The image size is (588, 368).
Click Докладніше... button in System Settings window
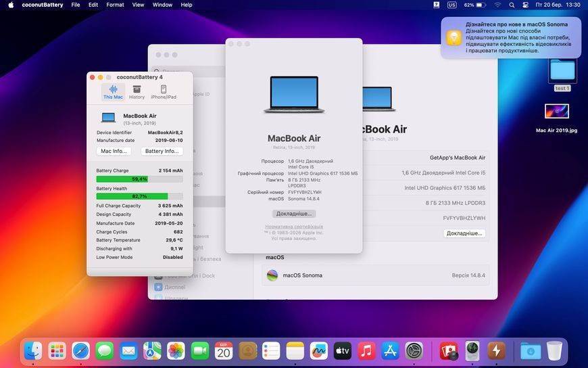[x=464, y=233]
